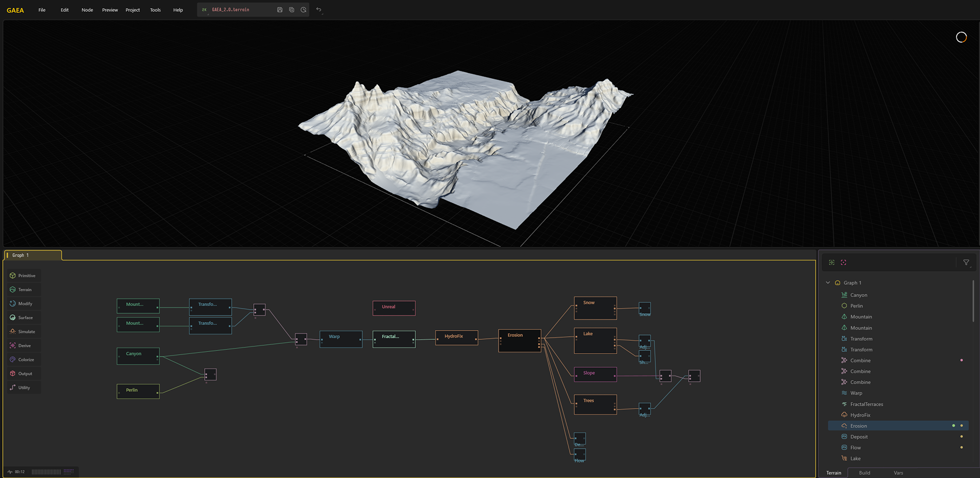Select the HydroFix node in the graph
Screen dimensions: 980x478
pos(457,338)
